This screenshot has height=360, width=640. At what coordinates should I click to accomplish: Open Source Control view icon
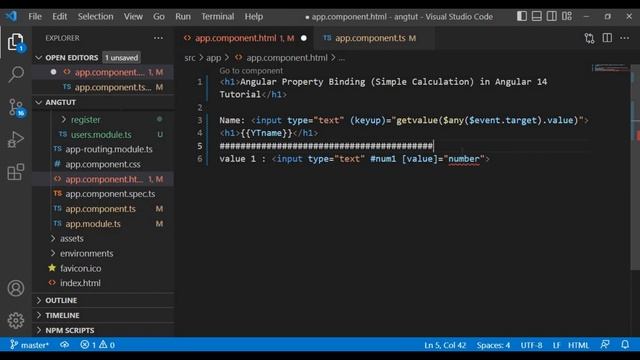coord(16,107)
